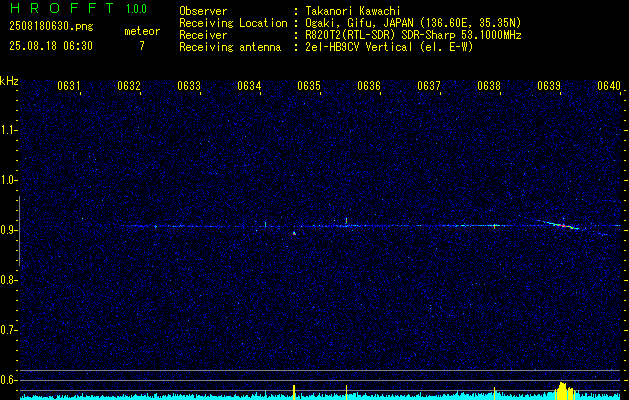Click the Observer field label
Viewport: 629px width, 400px height.
tap(203, 11)
